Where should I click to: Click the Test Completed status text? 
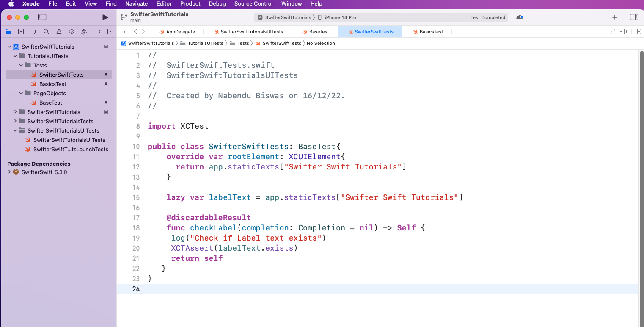(488, 17)
